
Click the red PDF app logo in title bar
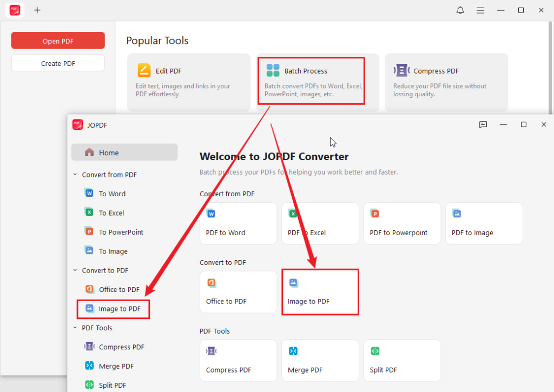[x=15, y=10]
